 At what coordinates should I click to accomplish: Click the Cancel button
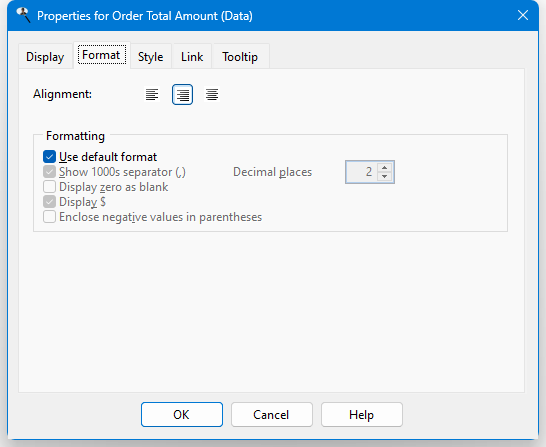[x=272, y=415]
